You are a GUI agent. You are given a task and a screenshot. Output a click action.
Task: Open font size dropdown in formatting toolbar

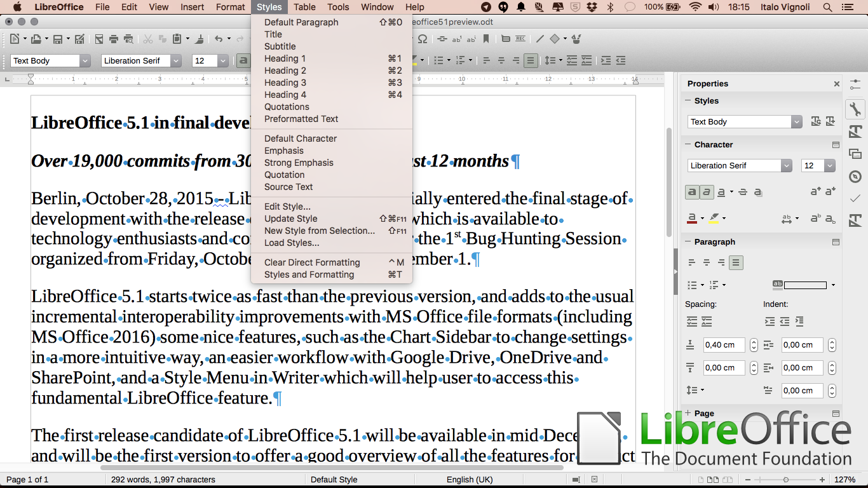pos(223,60)
